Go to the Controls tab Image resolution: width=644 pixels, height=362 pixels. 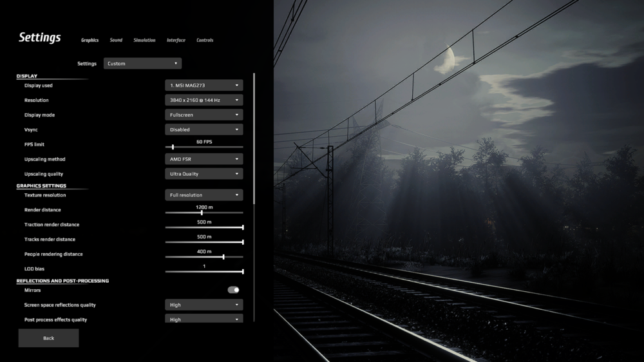click(x=205, y=40)
